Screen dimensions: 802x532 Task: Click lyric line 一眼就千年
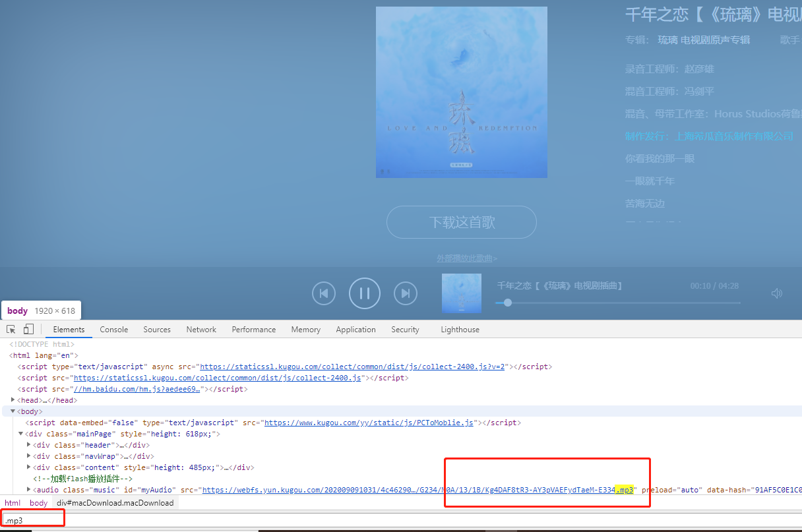650,181
